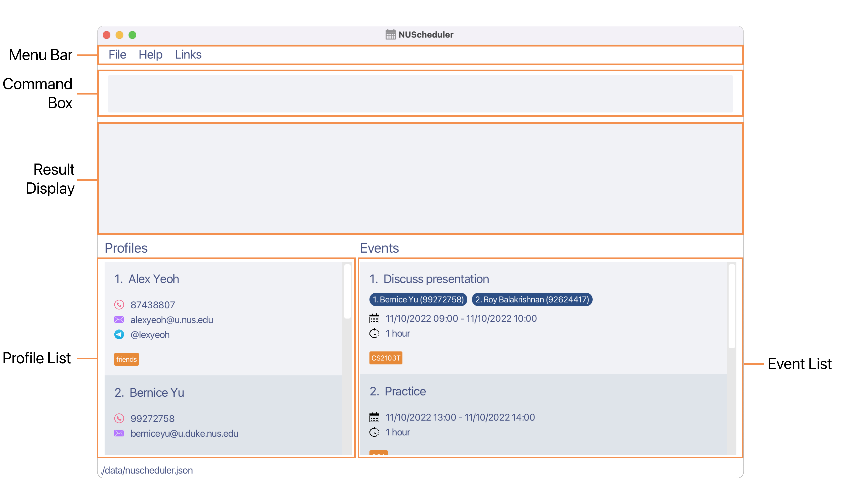841x504 pixels.
Task: Click attendee chip Bernice Yu (99272758)
Action: pos(418,299)
